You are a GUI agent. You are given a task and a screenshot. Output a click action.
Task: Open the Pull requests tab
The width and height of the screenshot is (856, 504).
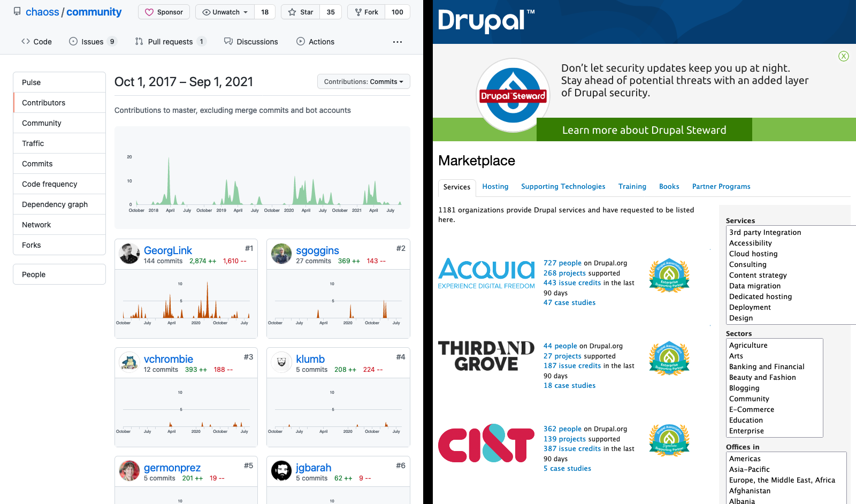[170, 41]
